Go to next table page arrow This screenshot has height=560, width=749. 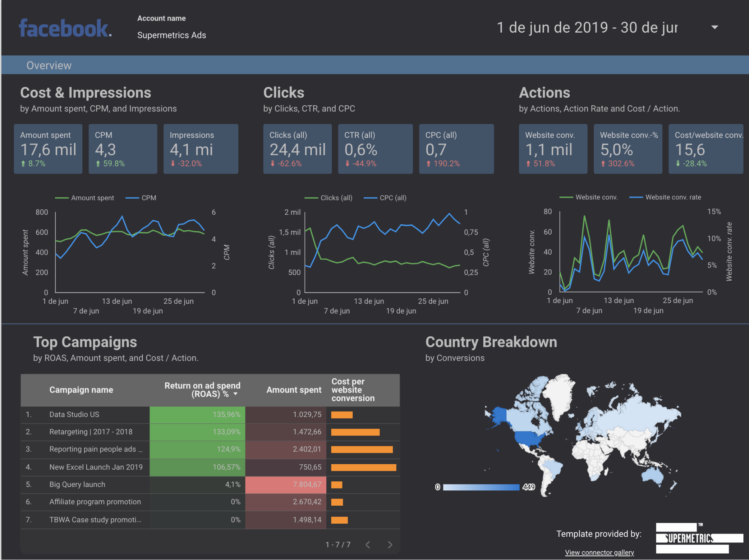(390, 545)
